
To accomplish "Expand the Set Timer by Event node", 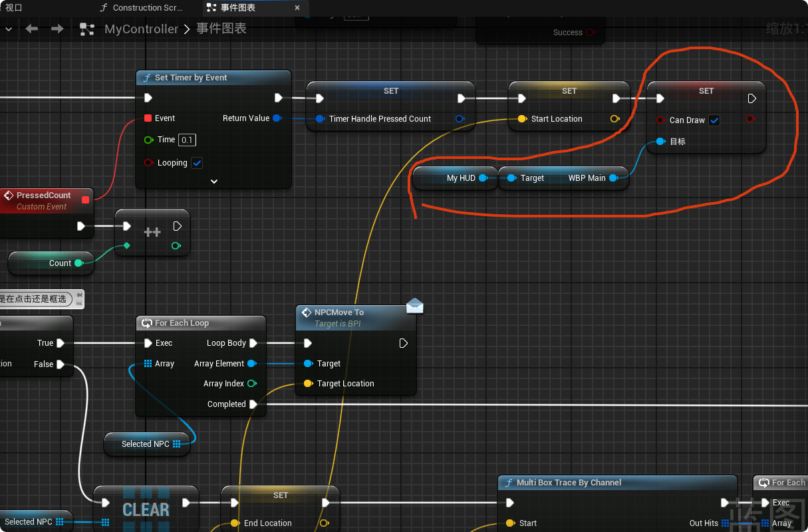I will (x=214, y=181).
